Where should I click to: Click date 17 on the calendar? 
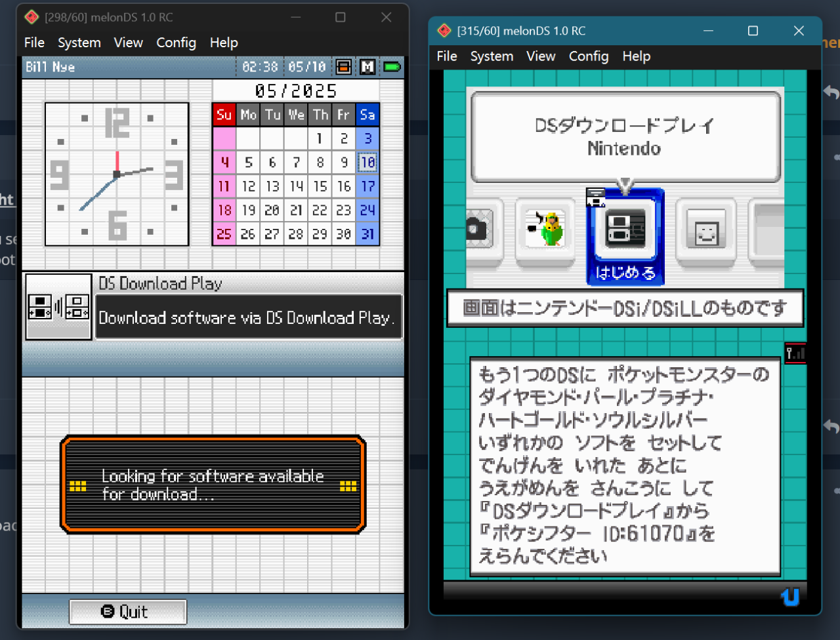tap(367, 186)
